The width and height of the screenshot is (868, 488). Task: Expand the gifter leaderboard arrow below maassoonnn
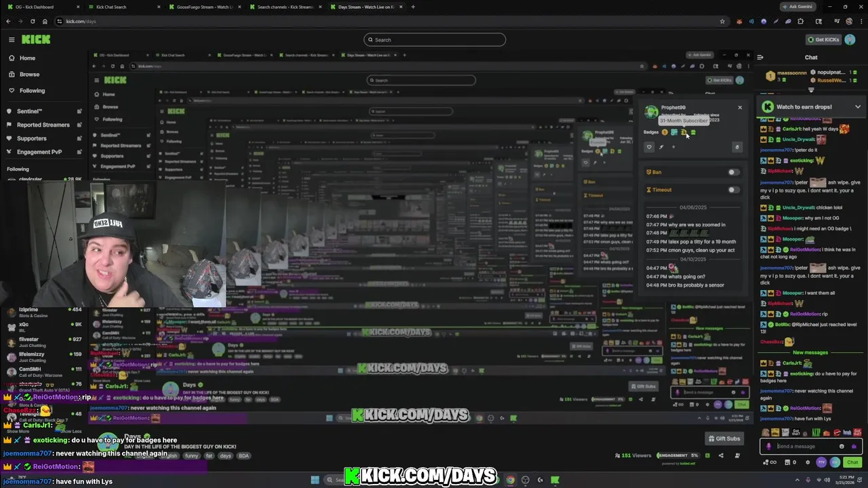pos(811,89)
